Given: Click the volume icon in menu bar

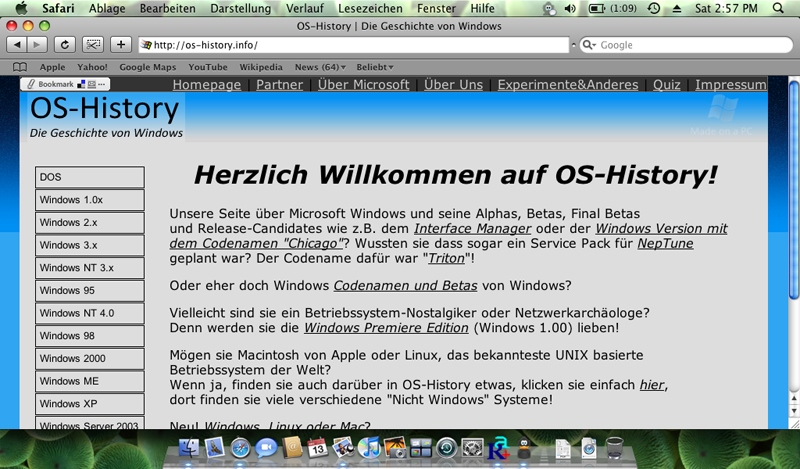Looking at the screenshot, I should pyautogui.click(x=570, y=9).
